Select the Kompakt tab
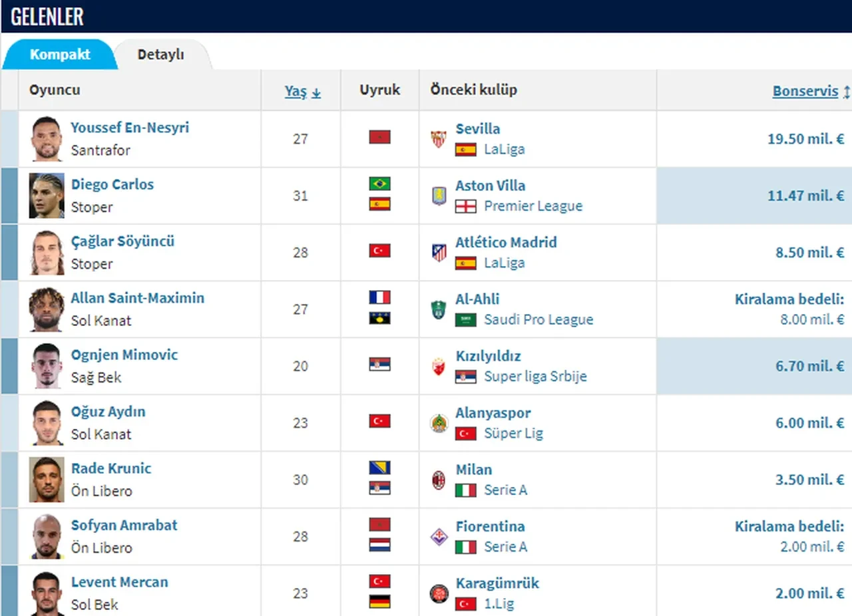 [x=60, y=55]
